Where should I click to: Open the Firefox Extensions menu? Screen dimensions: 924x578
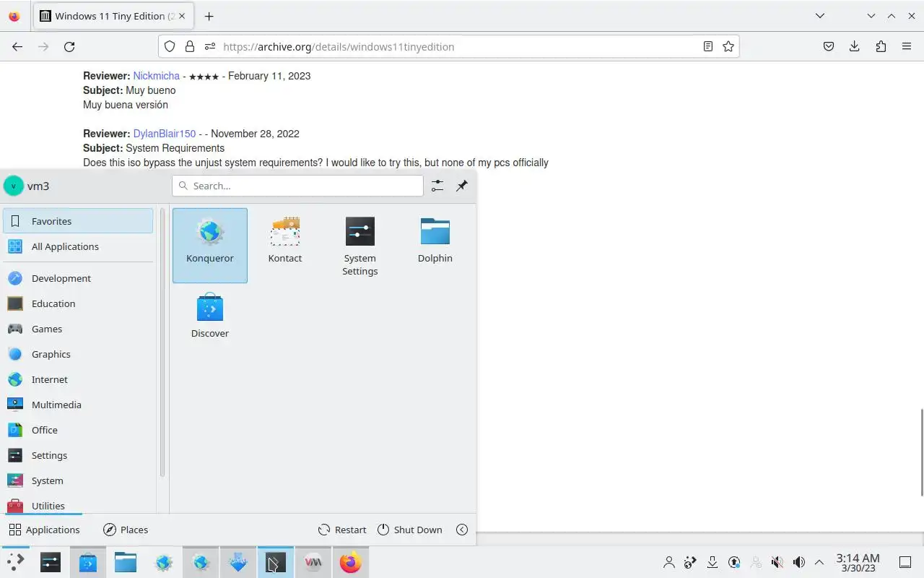point(881,46)
